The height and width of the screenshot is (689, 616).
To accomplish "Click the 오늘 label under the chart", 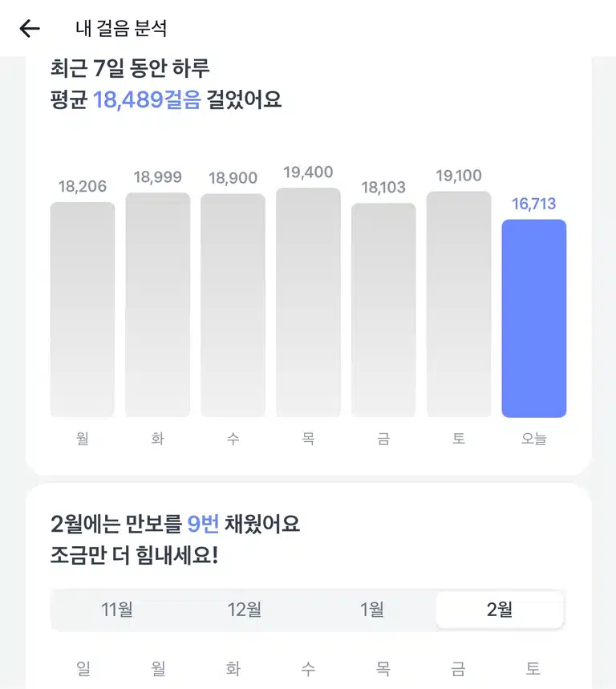I will [x=534, y=439].
